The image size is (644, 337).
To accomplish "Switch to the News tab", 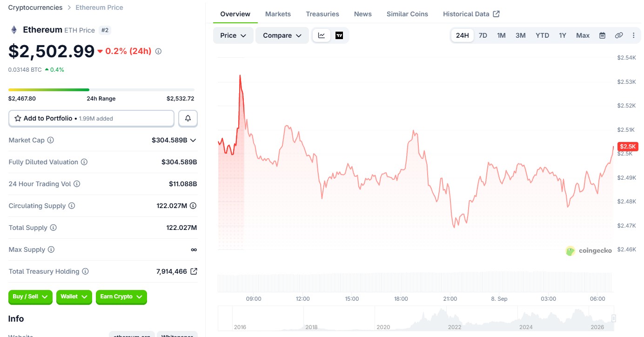I will click(363, 14).
